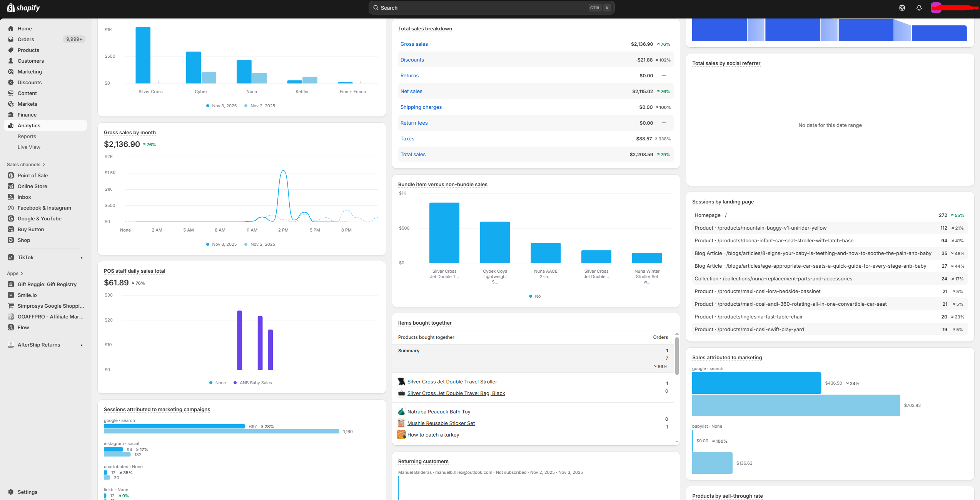The width and height of the screenshot is (980, 500).
Task: Click the TikTok channel icon
Action: coord(11,257)
